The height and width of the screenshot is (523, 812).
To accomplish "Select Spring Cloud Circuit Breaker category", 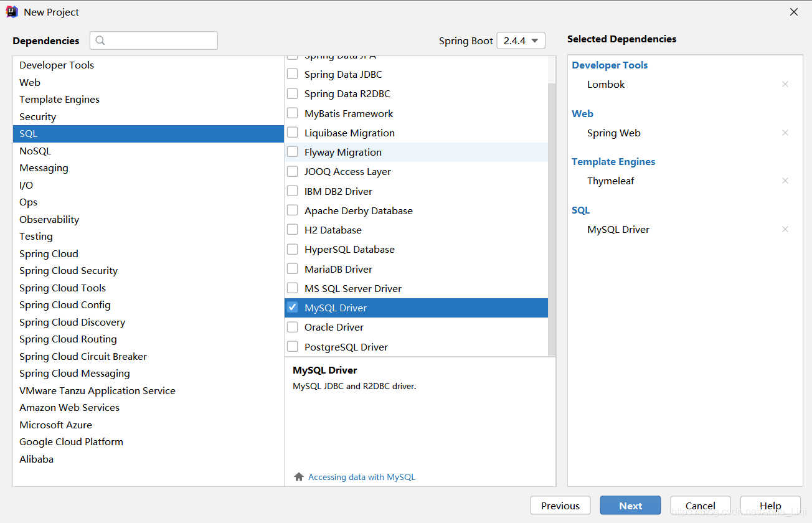I will point(148,356).
